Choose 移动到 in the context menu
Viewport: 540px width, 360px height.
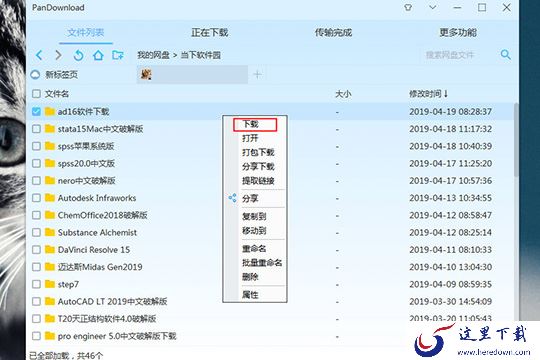255,231
